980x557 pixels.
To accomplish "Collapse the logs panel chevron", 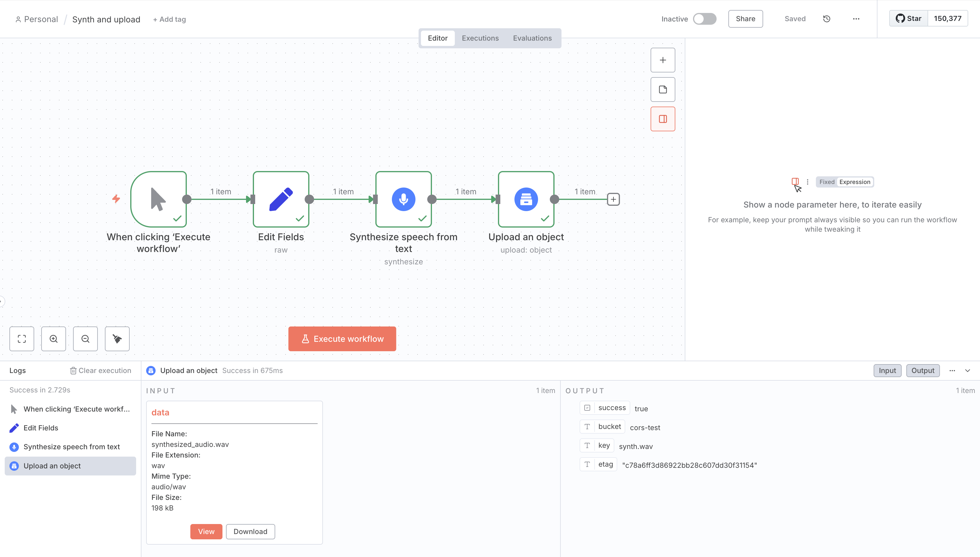I will coord(967,370).
